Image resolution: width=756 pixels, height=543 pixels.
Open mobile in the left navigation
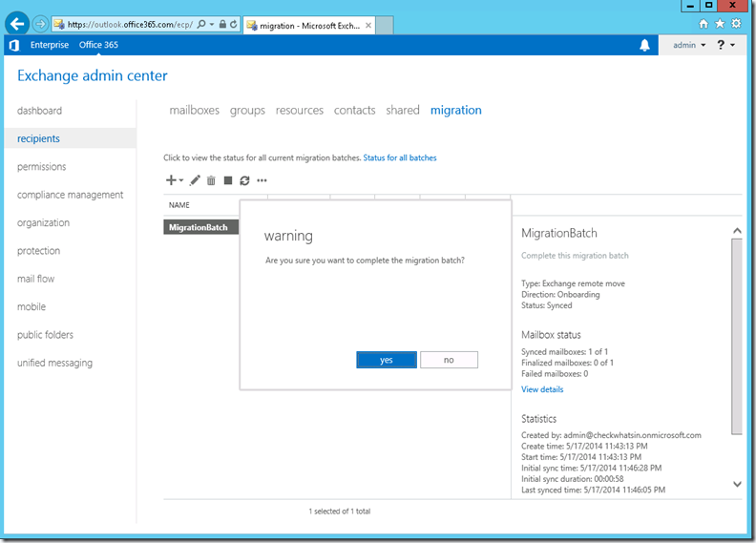point(31,306)
